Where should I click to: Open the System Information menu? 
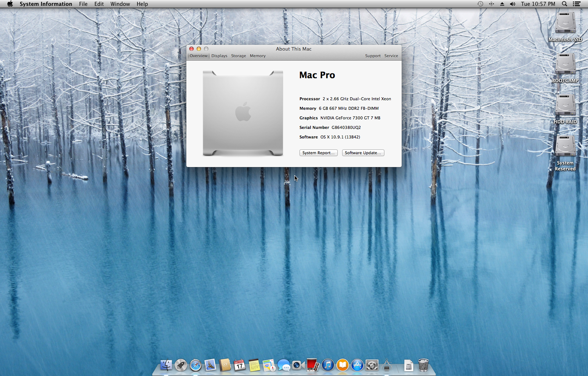46,4
